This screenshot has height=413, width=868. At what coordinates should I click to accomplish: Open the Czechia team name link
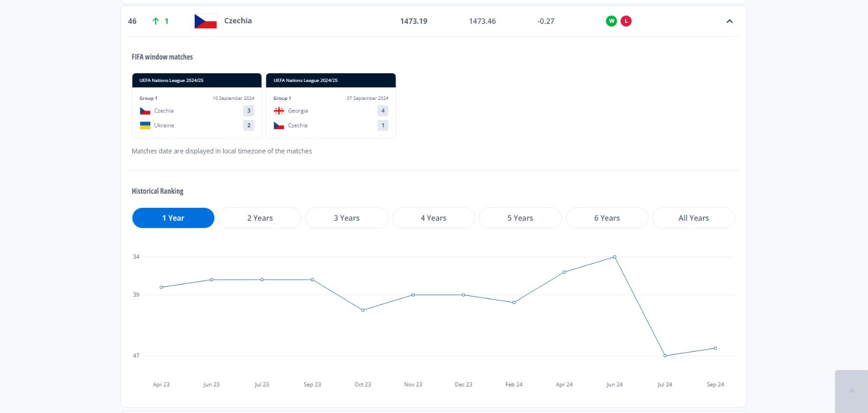click(238, 21)
